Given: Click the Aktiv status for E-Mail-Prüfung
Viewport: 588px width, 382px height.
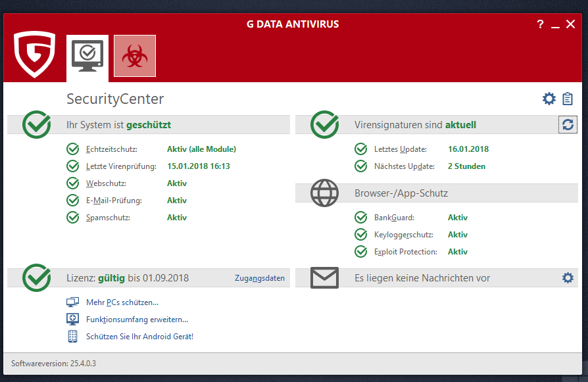Looking at the screenshot, I should [177, 201].
